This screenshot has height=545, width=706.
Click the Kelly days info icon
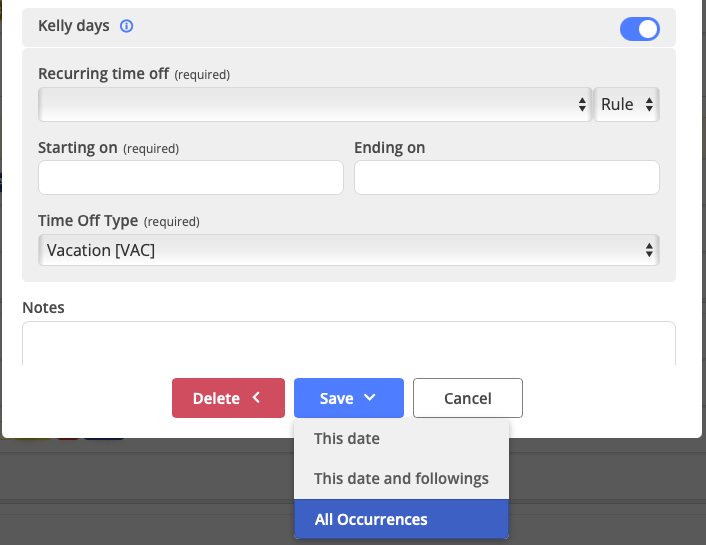click(x=127, y=26)
